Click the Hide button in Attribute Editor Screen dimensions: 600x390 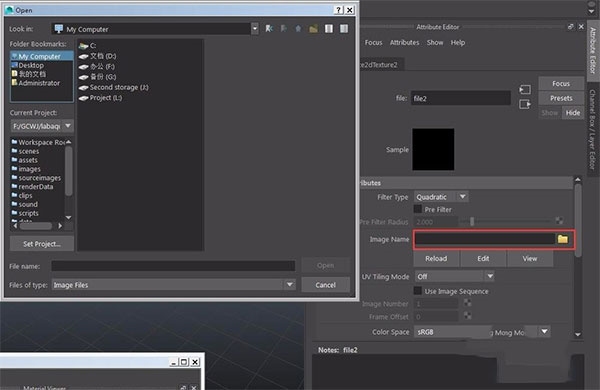click(573, 113)
